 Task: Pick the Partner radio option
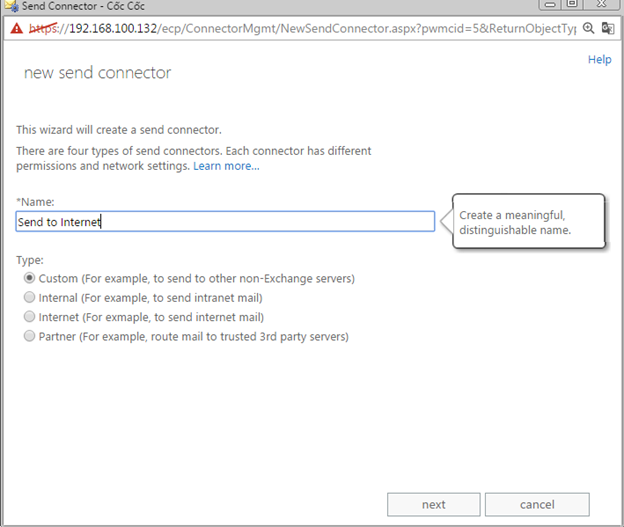30,337
